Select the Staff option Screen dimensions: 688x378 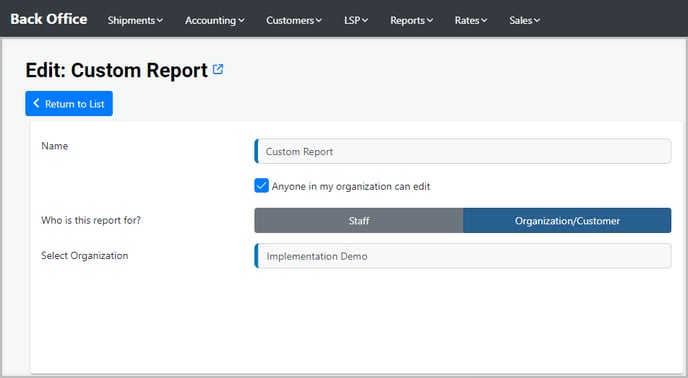pyautogui.click(x=358, y=220)
